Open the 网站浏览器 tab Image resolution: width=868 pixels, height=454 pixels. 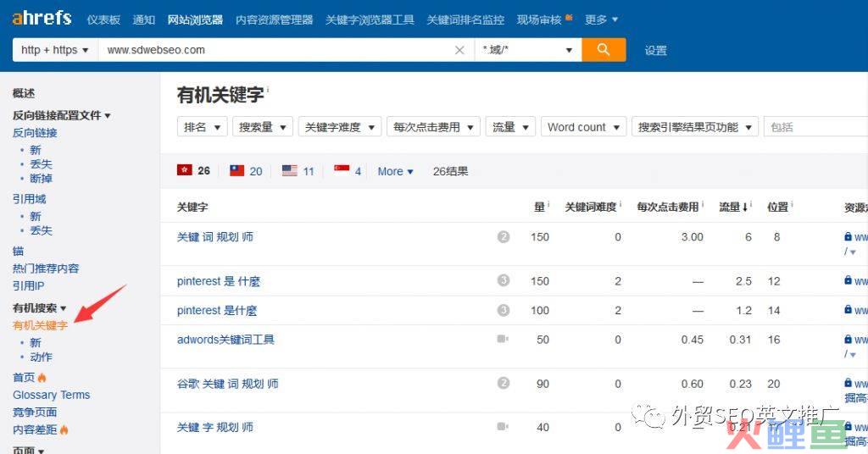(196, 20)
